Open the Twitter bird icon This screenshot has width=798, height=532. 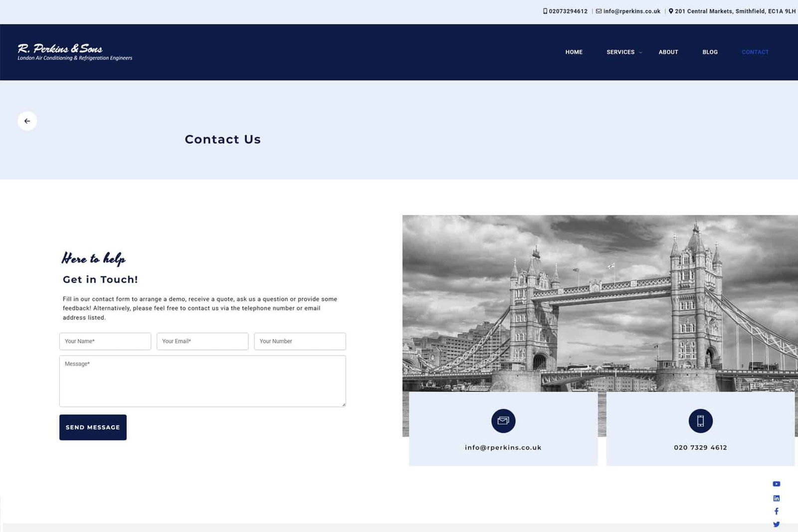coord(776,524)
